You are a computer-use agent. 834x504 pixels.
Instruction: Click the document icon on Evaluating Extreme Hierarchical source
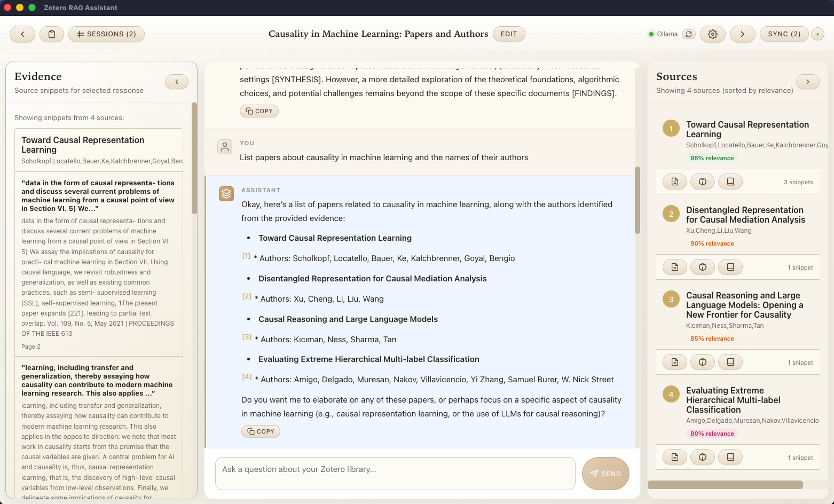(x=674, y=457)
